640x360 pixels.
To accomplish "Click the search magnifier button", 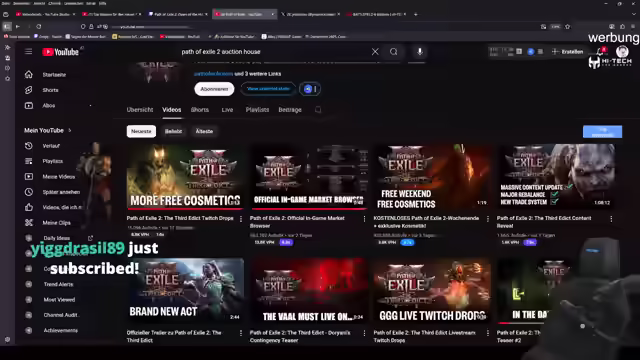I will click(393, 52).
